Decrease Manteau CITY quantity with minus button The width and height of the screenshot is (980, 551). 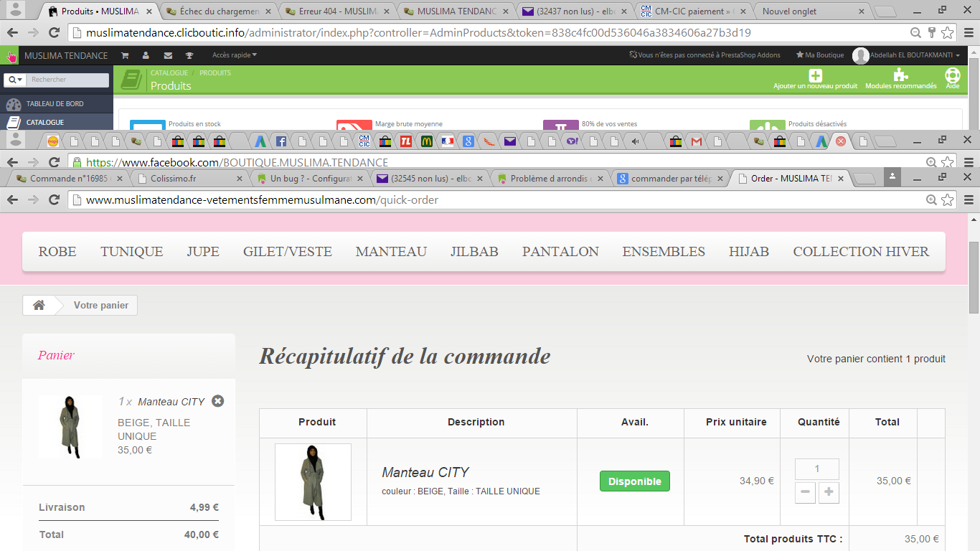[x=805, y=492]
